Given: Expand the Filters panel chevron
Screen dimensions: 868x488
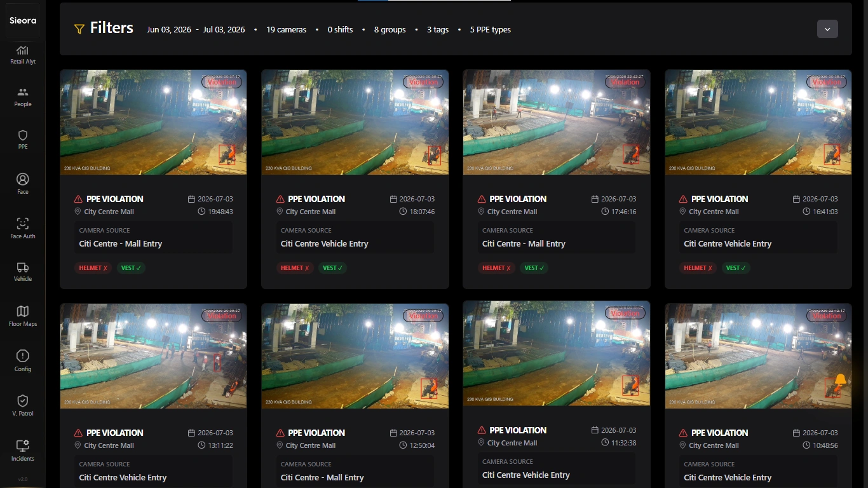Looking at the screenshot, I should [x=827, y=29].
